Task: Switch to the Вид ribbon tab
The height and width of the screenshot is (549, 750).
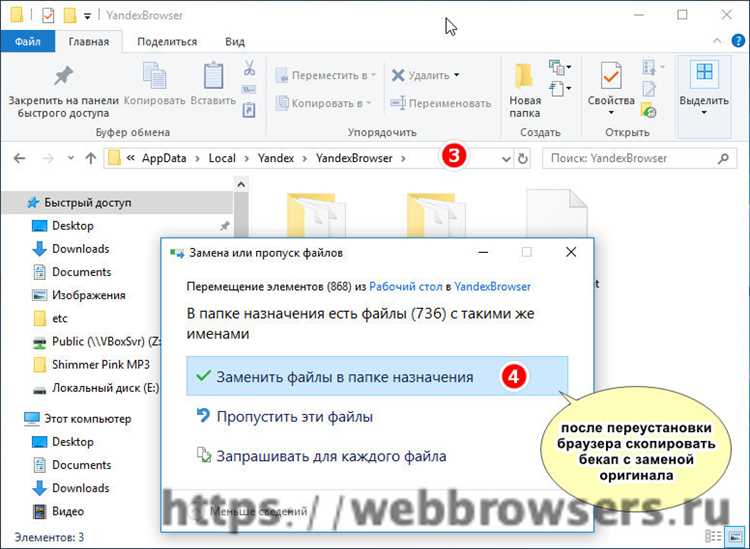Action: (x=235, y=41)
